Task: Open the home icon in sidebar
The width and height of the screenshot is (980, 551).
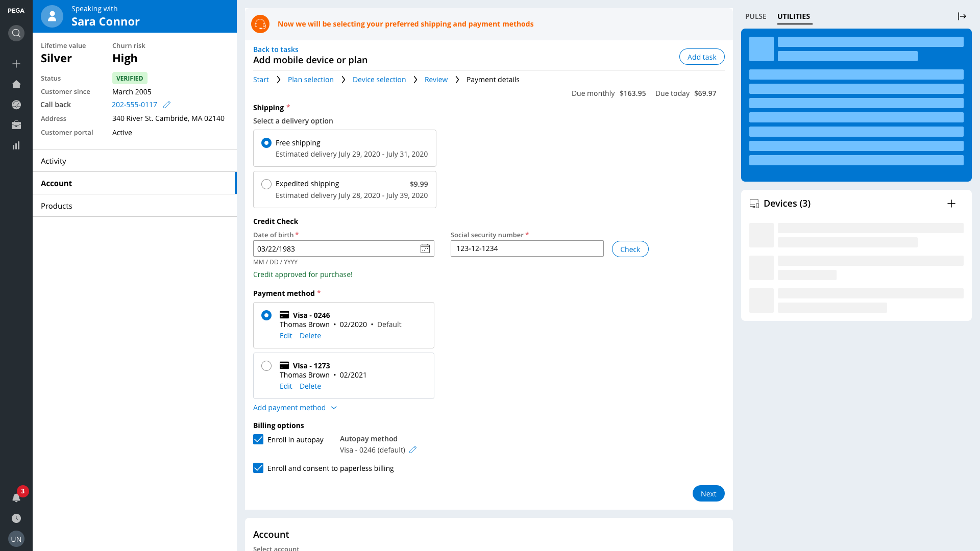Action: pos(16,84)
